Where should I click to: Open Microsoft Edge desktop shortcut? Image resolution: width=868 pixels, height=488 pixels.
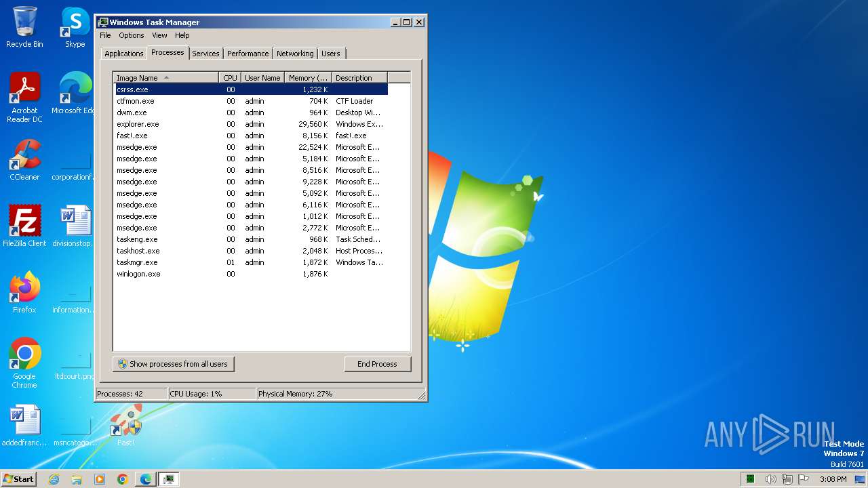[75, 94]
